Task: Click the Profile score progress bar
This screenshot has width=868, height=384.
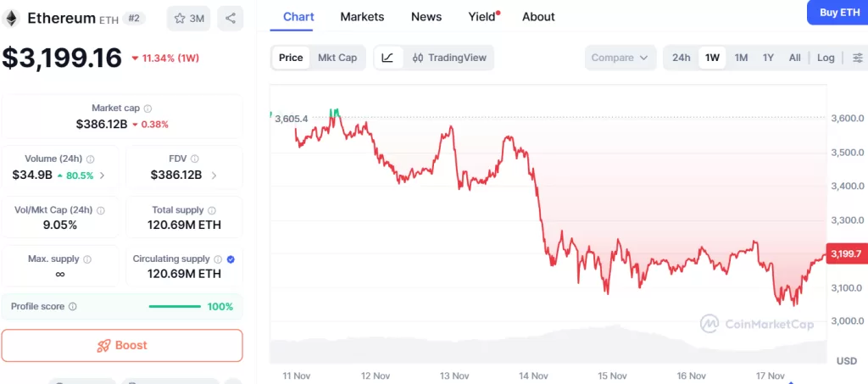Action: pyautogui.click(x=175, y=307)
